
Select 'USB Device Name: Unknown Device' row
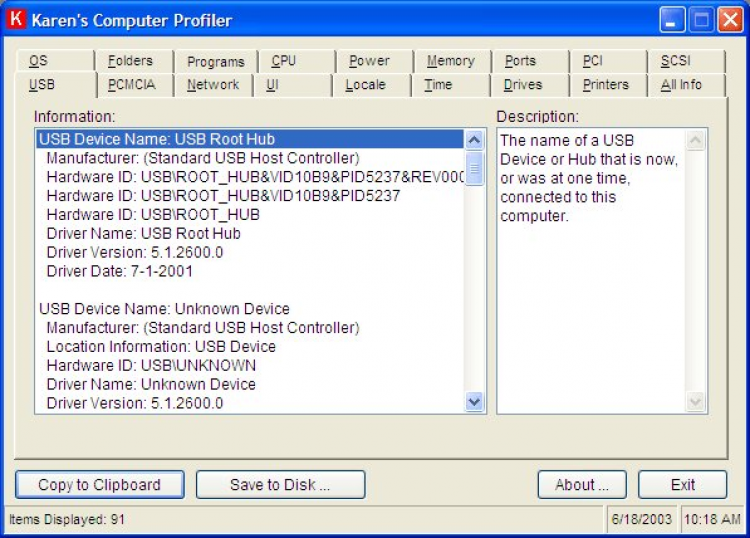250,309
